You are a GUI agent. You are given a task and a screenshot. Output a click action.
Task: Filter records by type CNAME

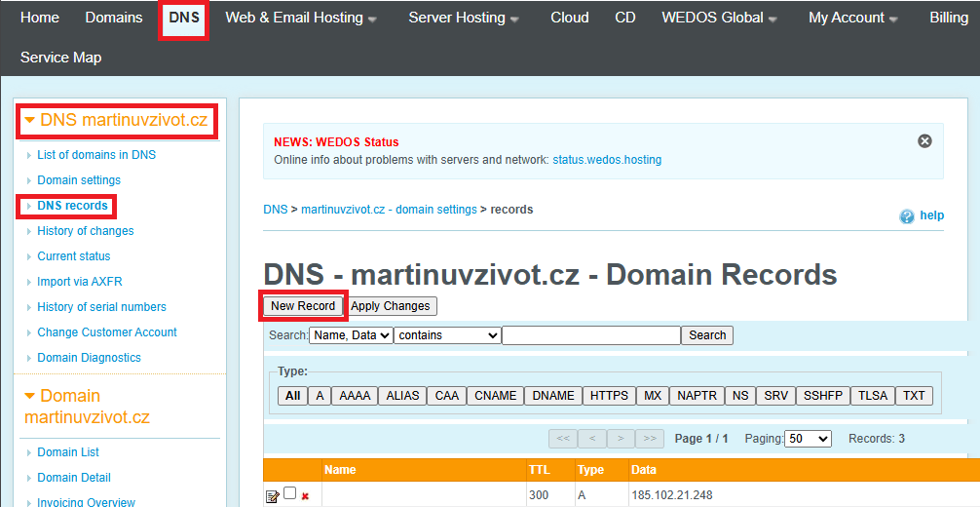click(x=496, y=396)
